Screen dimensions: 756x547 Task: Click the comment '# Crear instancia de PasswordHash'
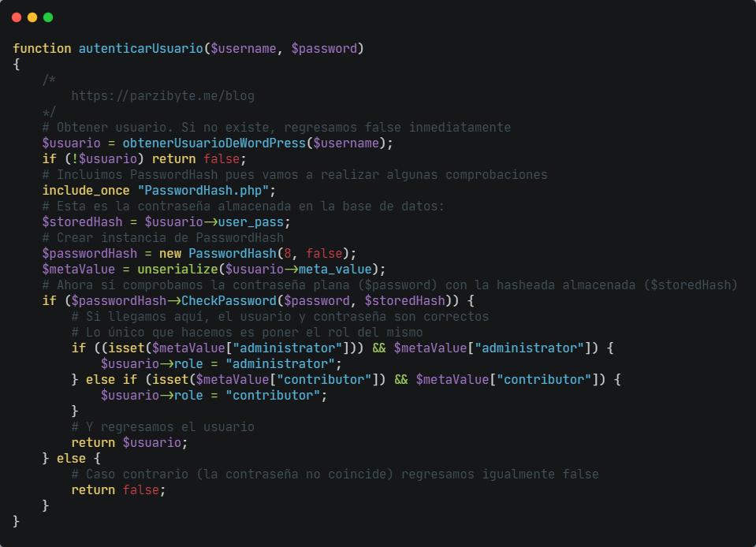(x=163, y=237)
